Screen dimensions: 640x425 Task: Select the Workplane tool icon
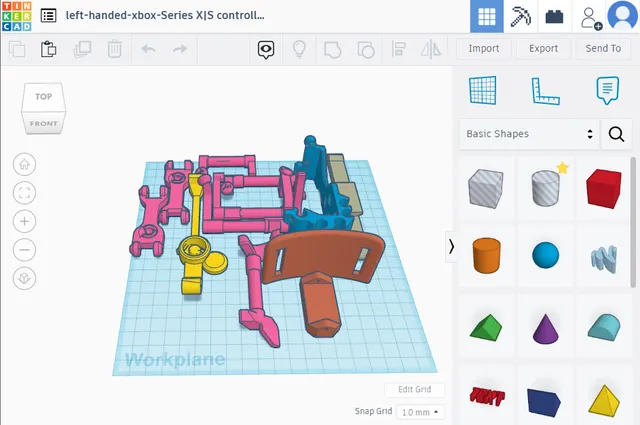[x=483, y=90]
